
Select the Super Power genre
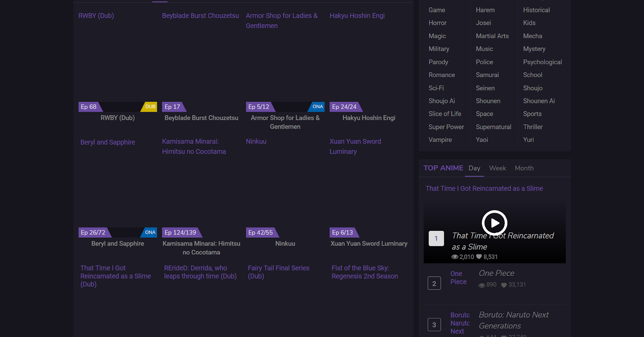coord(446,127)
